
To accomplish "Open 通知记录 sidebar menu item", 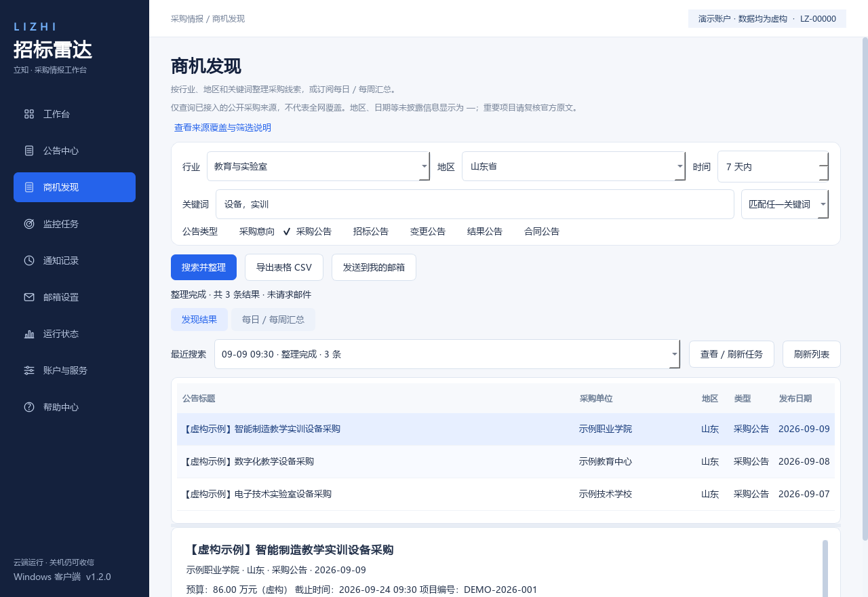I will 75,261.
